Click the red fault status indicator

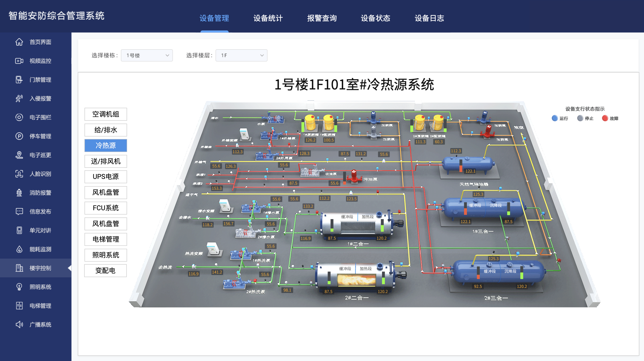coord(605,118)
